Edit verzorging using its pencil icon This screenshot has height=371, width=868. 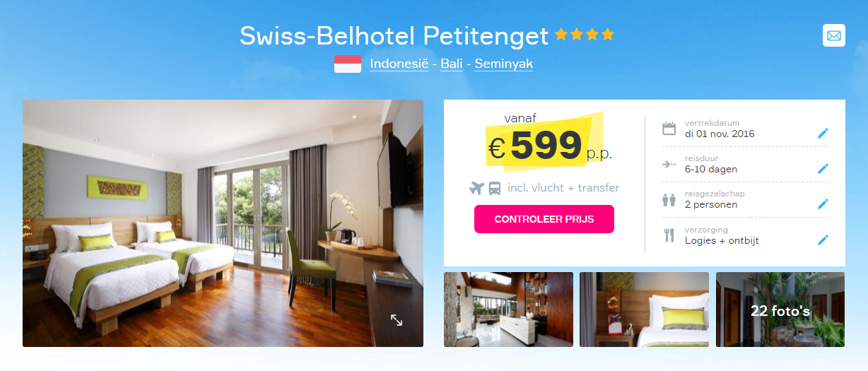(x=823, y=240)
